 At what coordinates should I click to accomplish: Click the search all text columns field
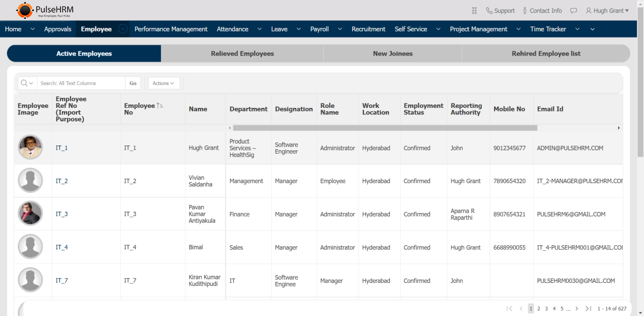click(x=81, y=83)
